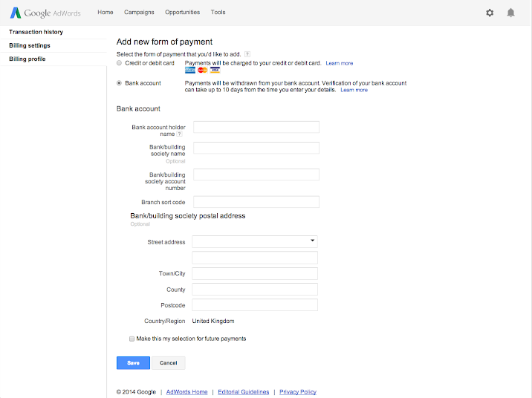Image resolution: width=532 pixels, height=398 pixels.
Task: Click the MasterCard logo icon
Action: pyautogui.click(x=203, y=71)
